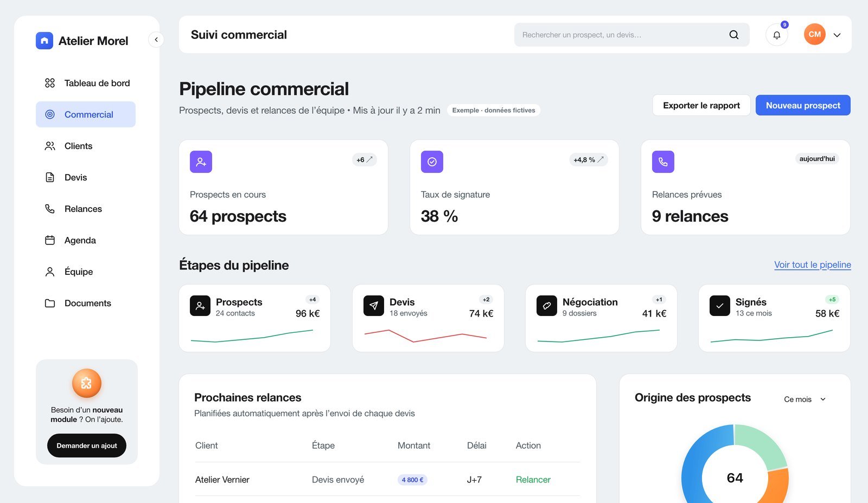Click the 96 k€ amount
The width and height of the screenshot is (868, 503).
[308, 313]
